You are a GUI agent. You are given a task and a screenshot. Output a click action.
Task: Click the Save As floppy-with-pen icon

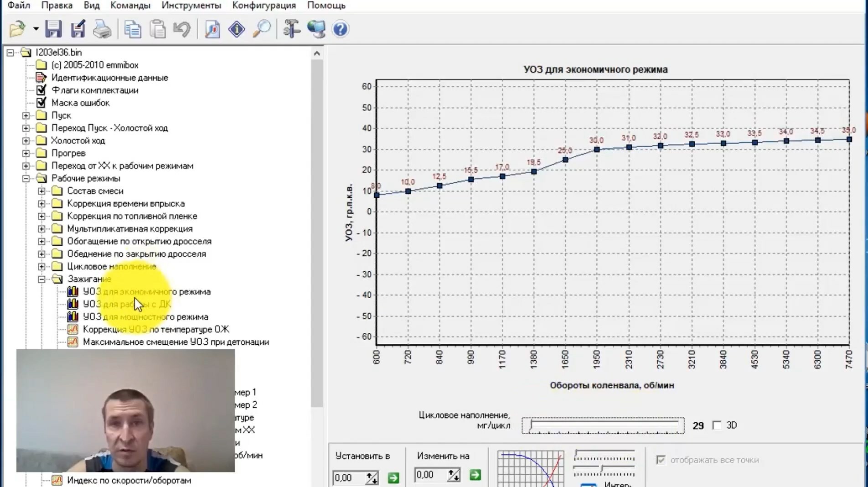tap(78, 29)
